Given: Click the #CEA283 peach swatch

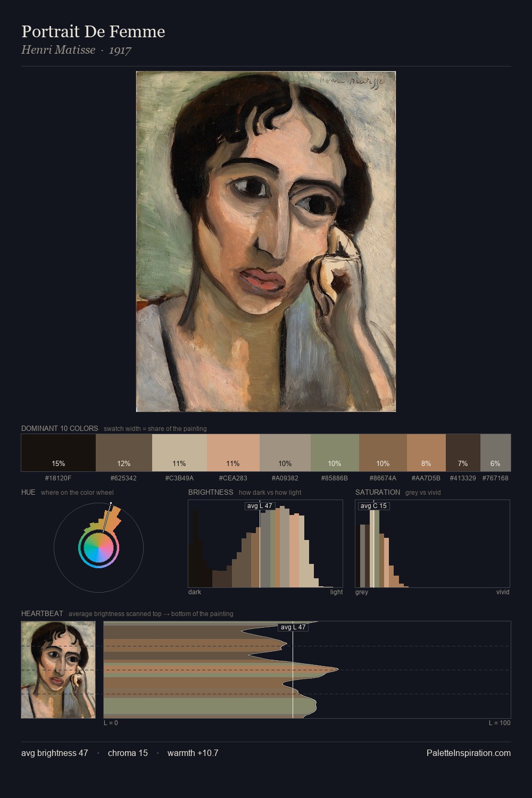Looking at the screenshot, I should click(233, 453).
